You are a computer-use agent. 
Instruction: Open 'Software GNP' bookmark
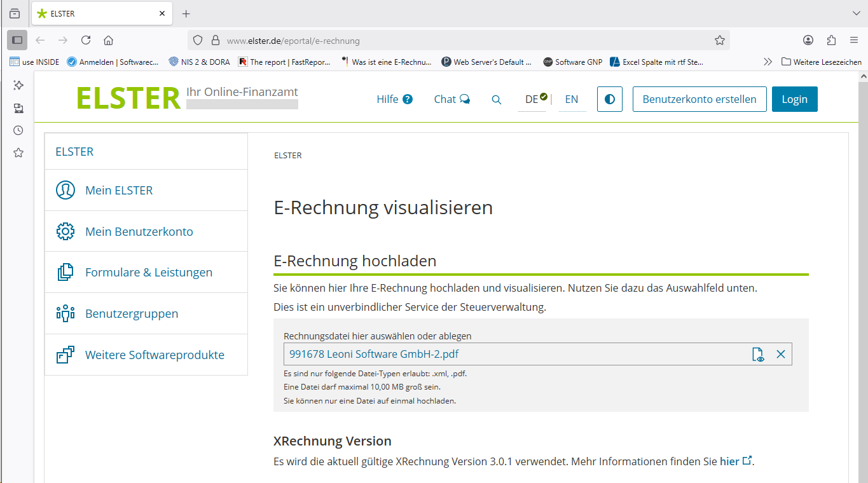coord(572,62)
